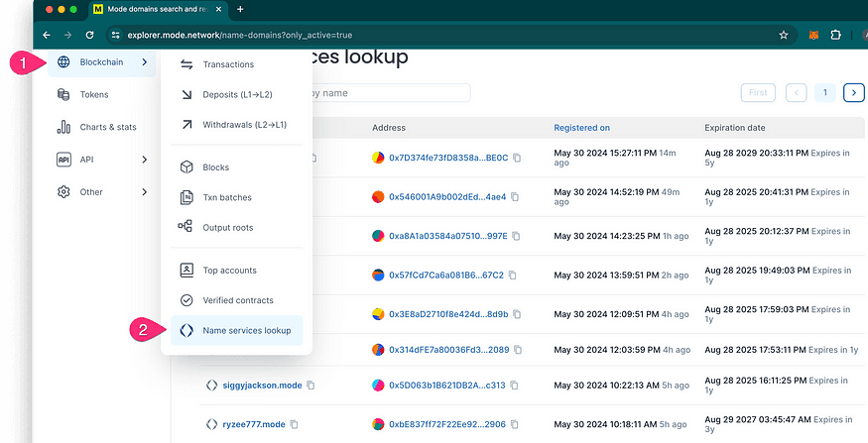The height and width of the screenshot is (443, 868).
Task: Click the Output roots tree icon
Action: pyautogui.click(x=185, y=226)
